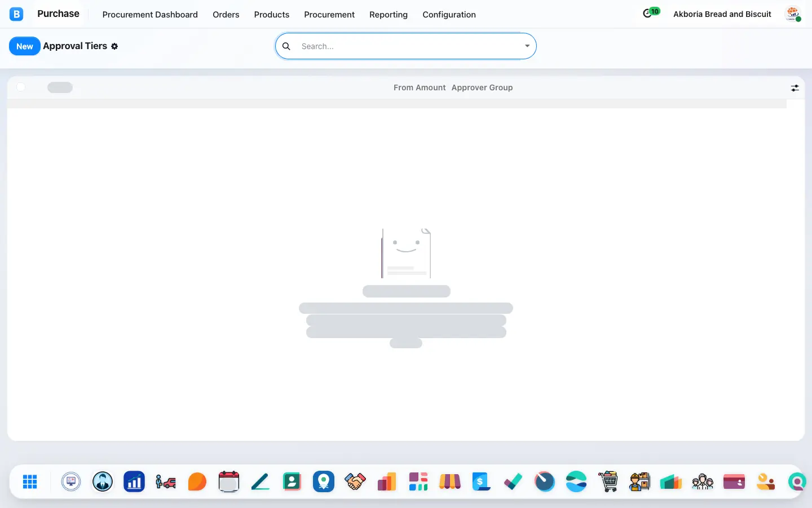Expand the search options dropdown arrow
812x508 pixels.
527,46
